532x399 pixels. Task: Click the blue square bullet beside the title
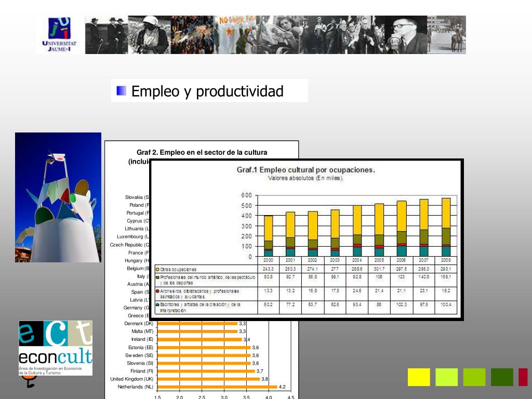(122, 91)
